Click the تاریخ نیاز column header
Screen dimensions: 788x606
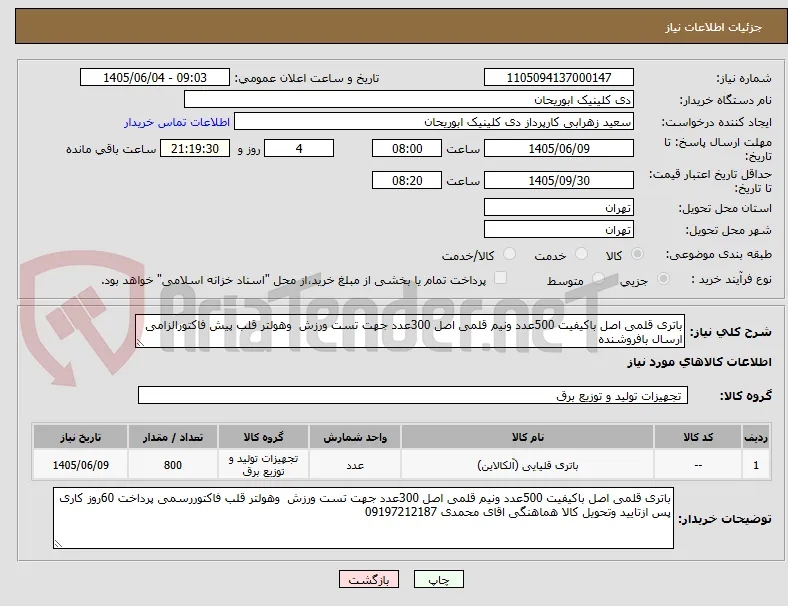(x=80, y=437)
